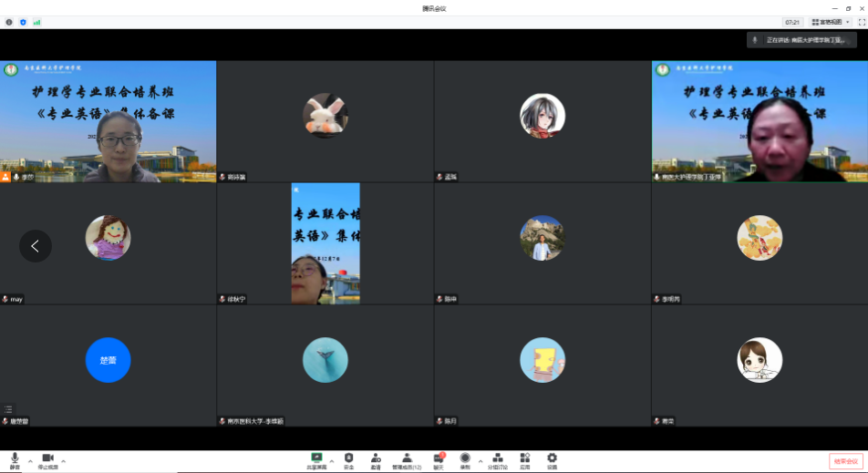Click the Share Screen icon
Viewport: 868px width, 473px height.
click(x=317, y=459)
